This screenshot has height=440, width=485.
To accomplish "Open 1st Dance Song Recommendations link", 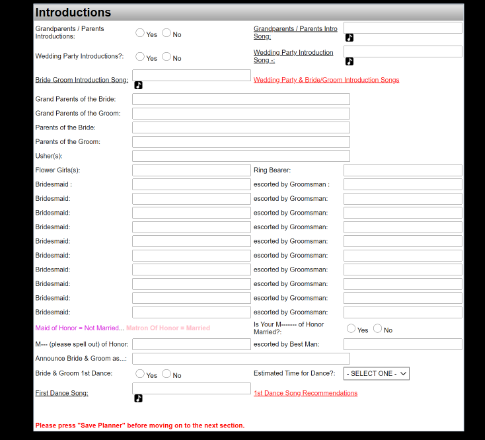I will (305, 393).
